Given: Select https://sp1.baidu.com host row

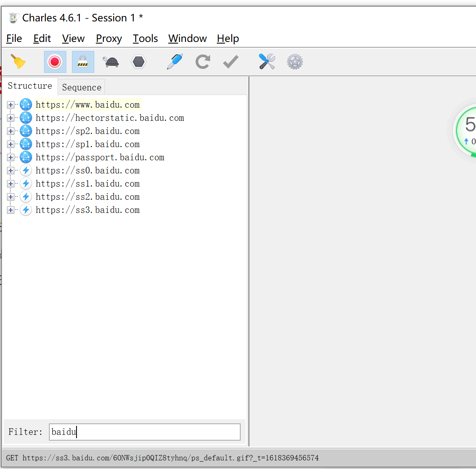Looking at the screenshot, I should (88, 144).
